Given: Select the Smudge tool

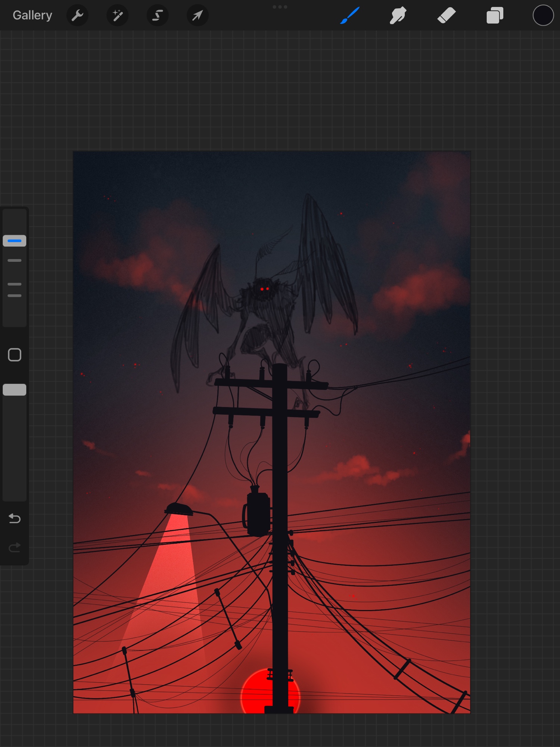Looking at the screenshot, I should [x=398, y=16].
